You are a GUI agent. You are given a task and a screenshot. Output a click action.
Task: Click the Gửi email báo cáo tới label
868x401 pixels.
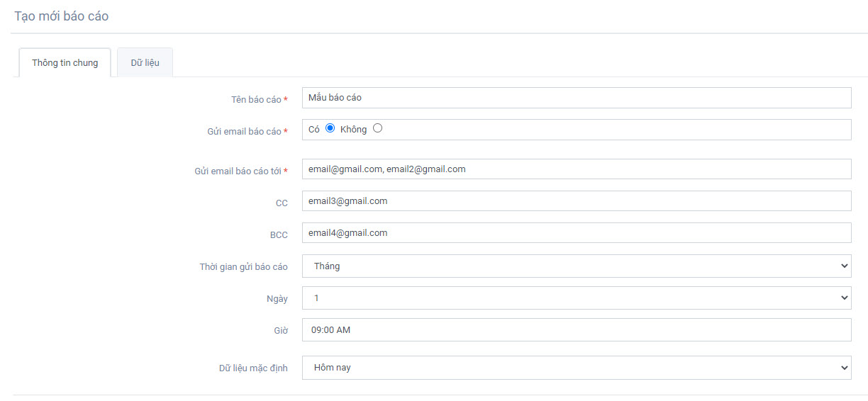tap(238, 171)
